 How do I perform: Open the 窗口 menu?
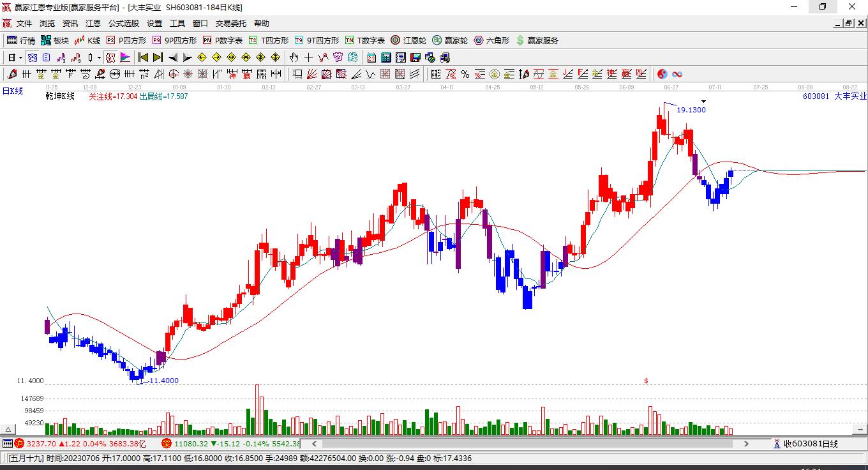[200, 24]
